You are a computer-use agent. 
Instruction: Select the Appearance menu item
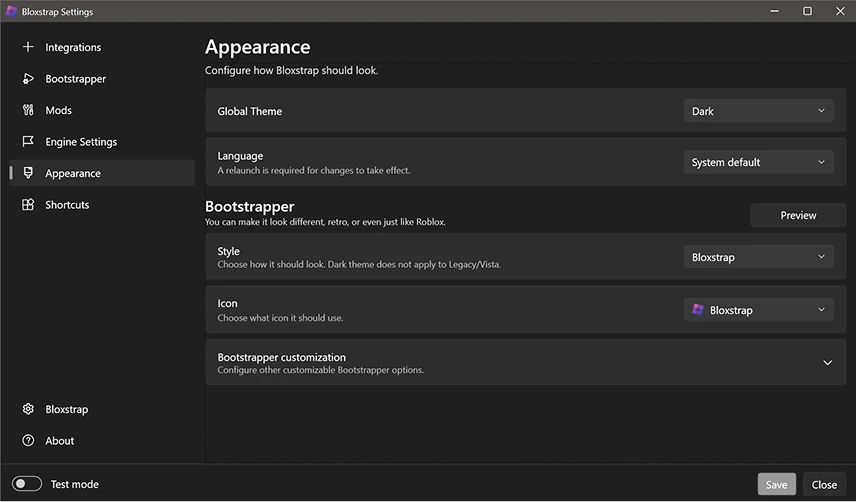click(x=102, y=173)
